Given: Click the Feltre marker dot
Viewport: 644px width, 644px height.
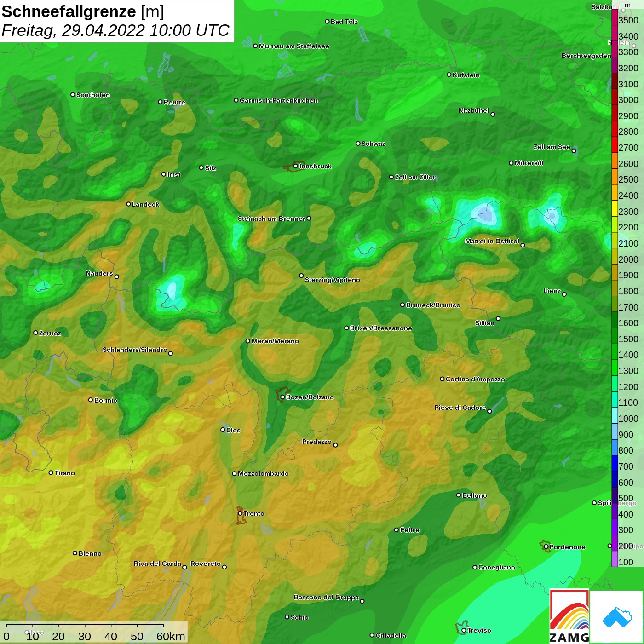Looking at the screenshot, I should 396,530.
